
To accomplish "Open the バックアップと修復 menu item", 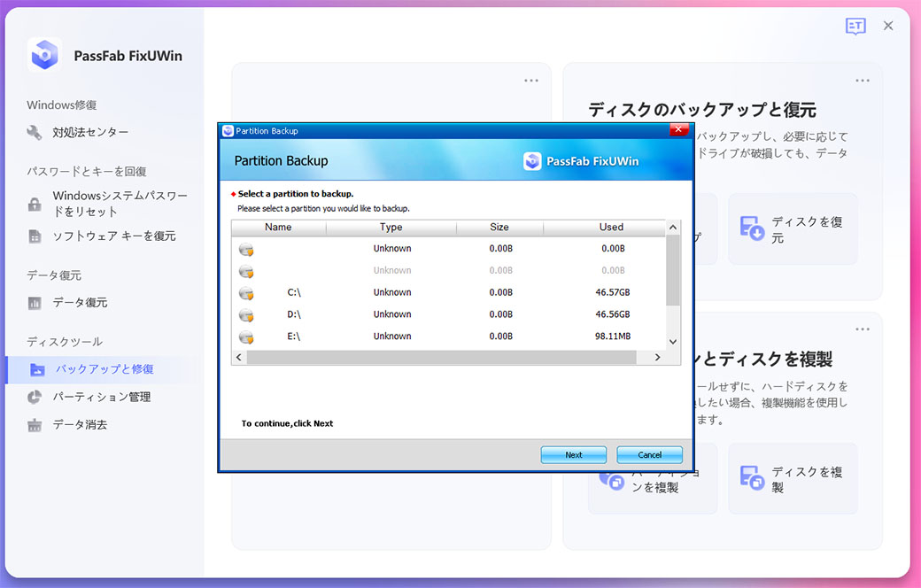I will point(104,369).
